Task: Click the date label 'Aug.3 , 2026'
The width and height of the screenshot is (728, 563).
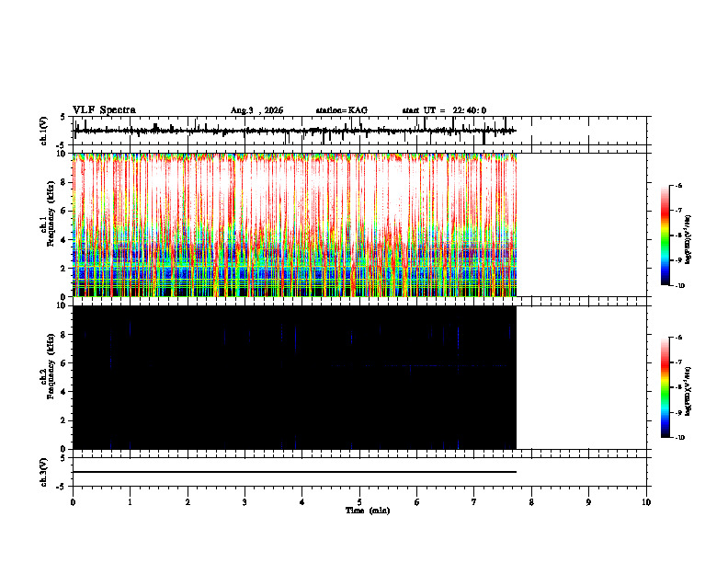Action: [x=256, y=110]
